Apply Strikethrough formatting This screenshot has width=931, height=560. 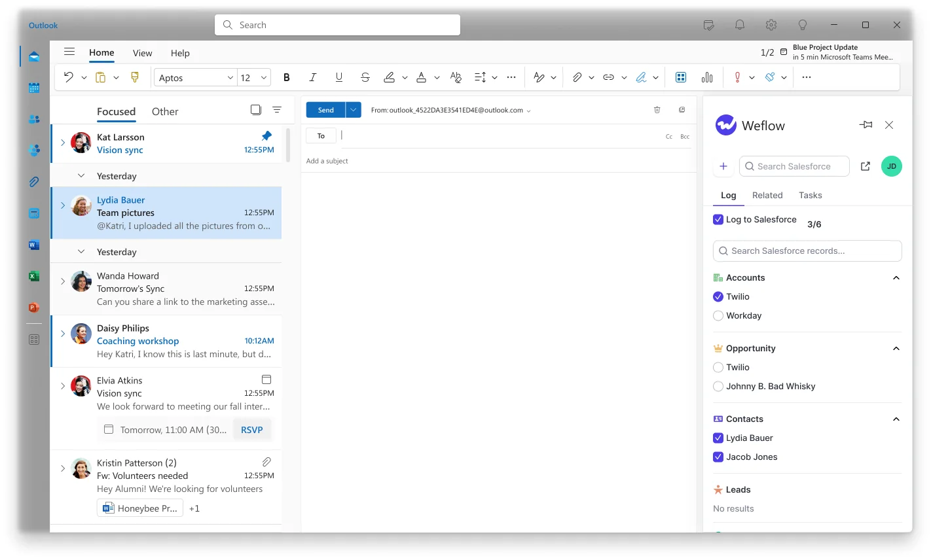(365, 77)
